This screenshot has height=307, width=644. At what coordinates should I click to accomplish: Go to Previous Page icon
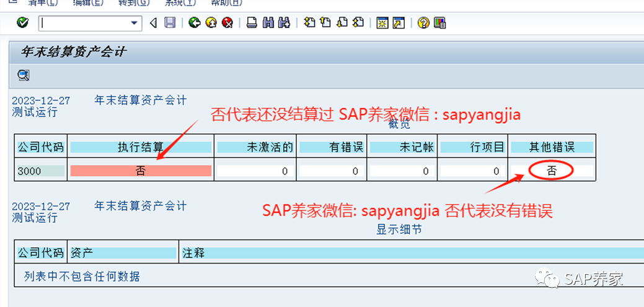(325, 22)
